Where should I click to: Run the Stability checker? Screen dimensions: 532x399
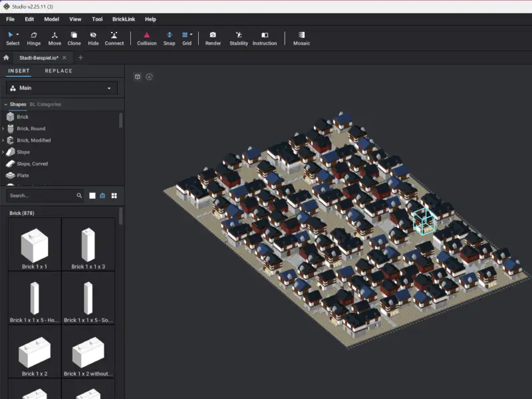pos(238,38)
